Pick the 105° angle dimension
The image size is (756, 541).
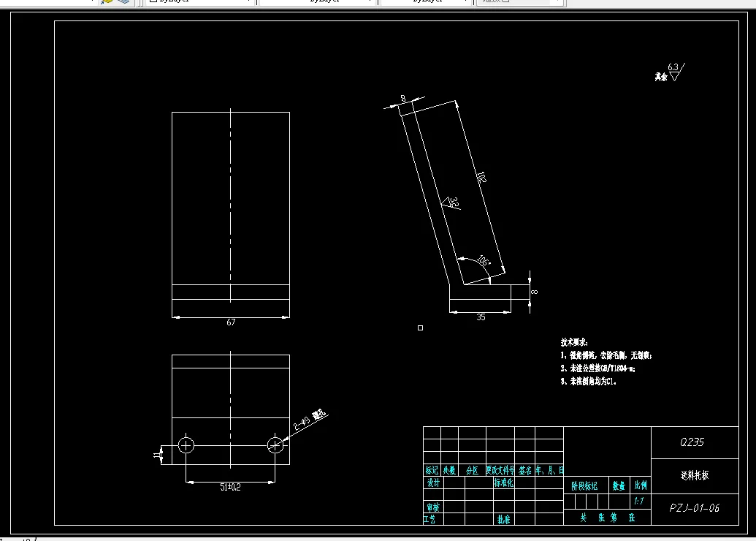tap(483, 262)
